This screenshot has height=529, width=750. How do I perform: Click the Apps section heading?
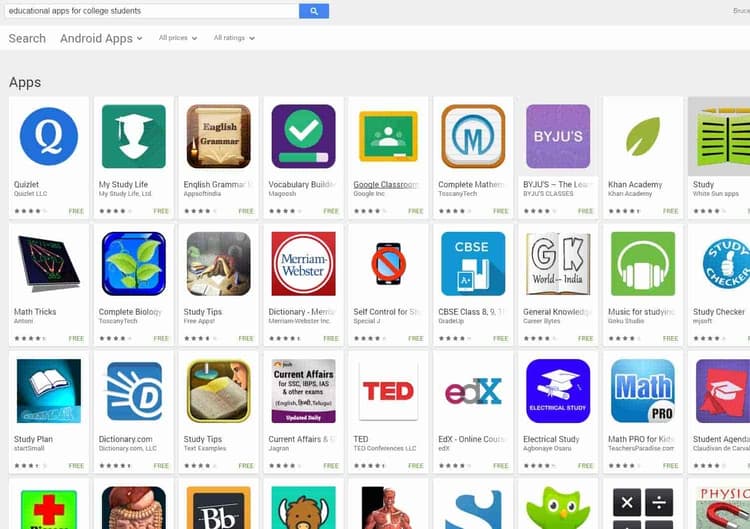point(25,82)
